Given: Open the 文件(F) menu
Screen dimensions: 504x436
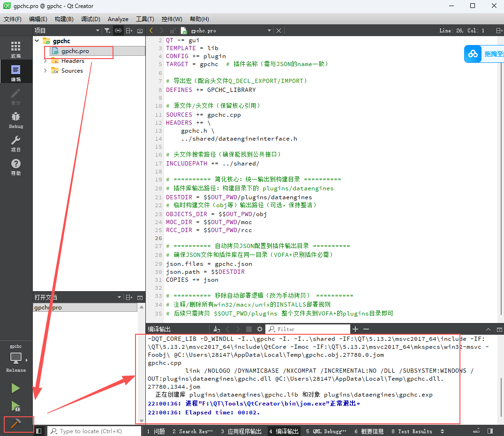Looking at the screenshot, I should tap(13, 19).
